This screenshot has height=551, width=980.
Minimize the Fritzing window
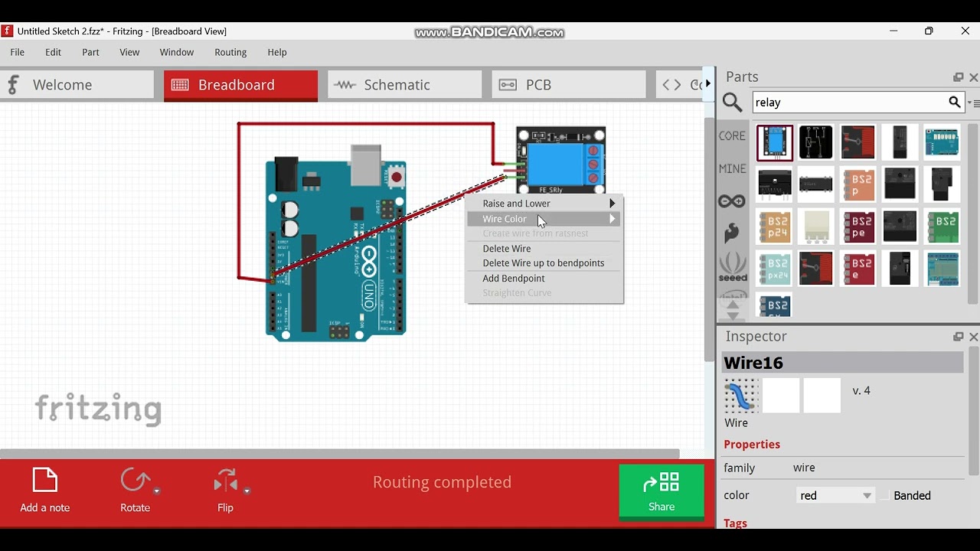[x=893, y=31]
